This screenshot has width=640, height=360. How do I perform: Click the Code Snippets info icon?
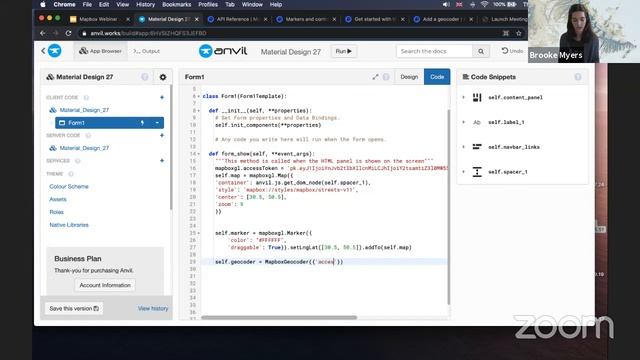pyautogui.click(x=578, y=77)
